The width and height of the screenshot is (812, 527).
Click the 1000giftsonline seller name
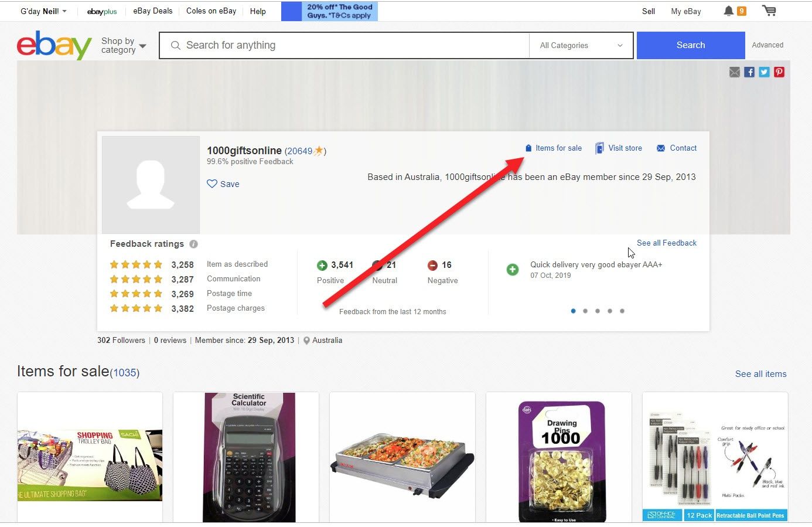click(244, 151)
